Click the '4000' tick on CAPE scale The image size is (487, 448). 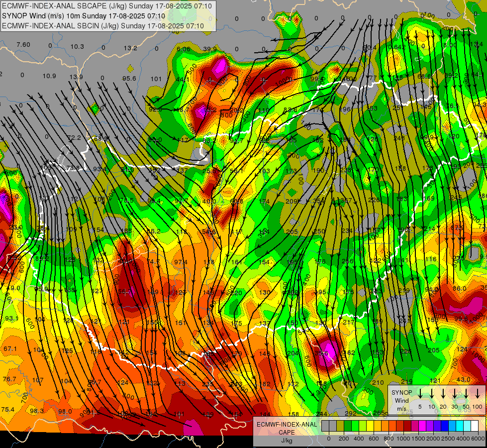click(x=463, y=439)
